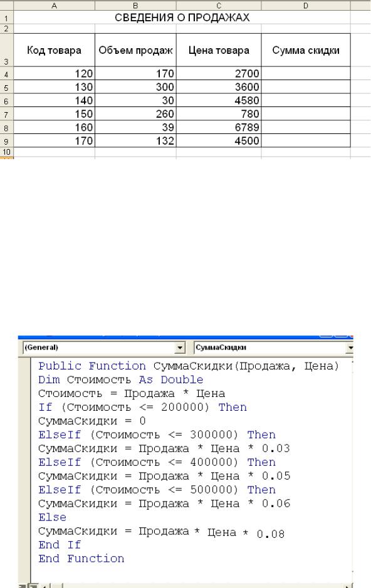
Task: Select column B header
Action: (x=135, y=5)
